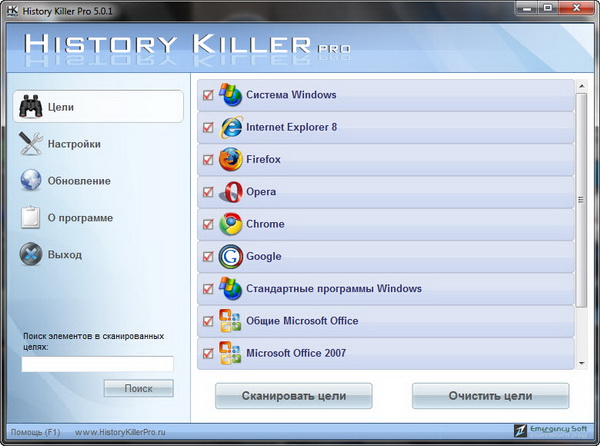Select the Настройки menu entry

pyautogui.click(x=74, y=144)
